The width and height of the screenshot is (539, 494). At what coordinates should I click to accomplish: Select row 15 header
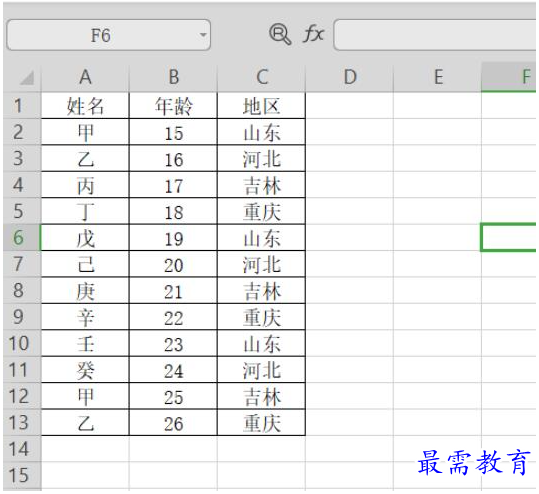click(22, 475)
